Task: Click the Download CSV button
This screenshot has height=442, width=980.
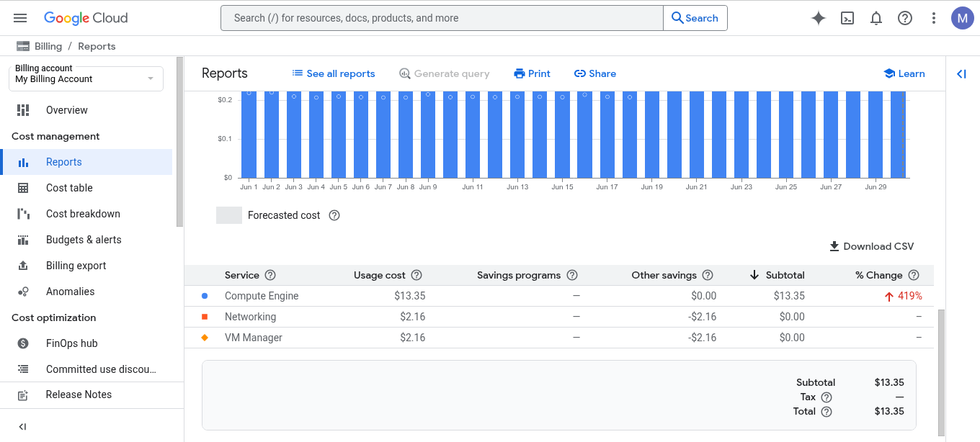Action: click(871, 246)
